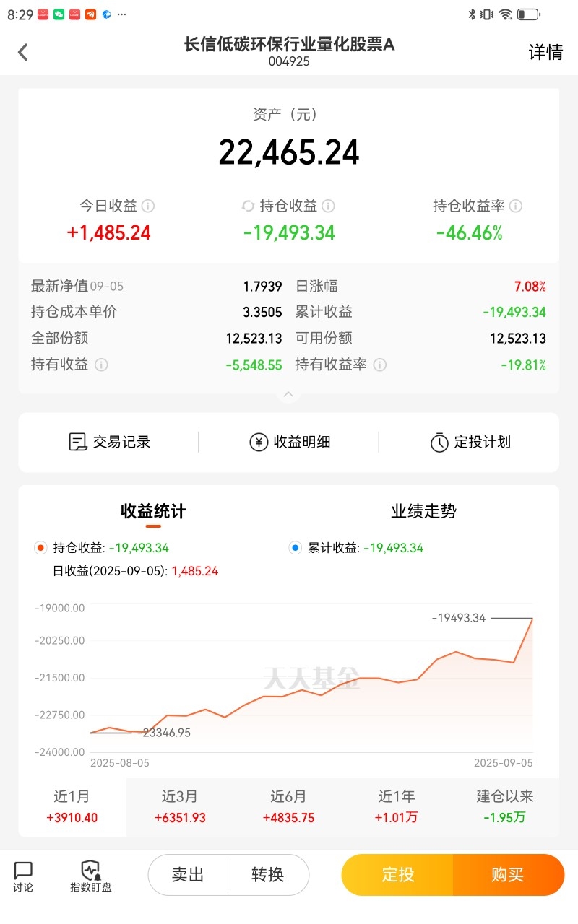Tap info icon next to 持仓收益 label
This screenshot has width=578, height=924.
(x=328, y=206)
